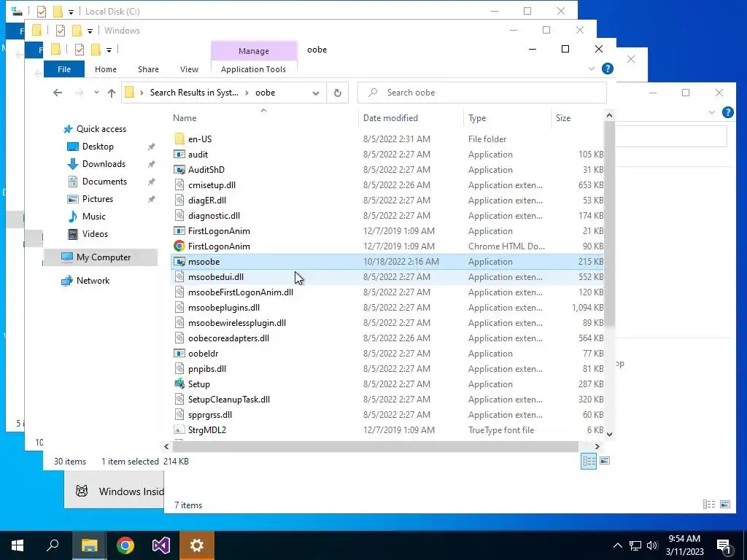Open the Application Tools tab
This screenshot has width=747, height=560.
tap(253, 69)
